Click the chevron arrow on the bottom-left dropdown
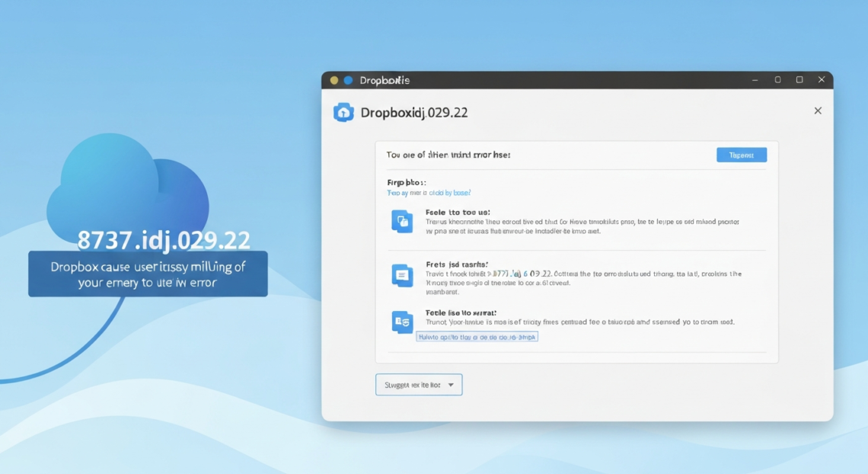This screenshot has width=868, height=474. (452, 384)
